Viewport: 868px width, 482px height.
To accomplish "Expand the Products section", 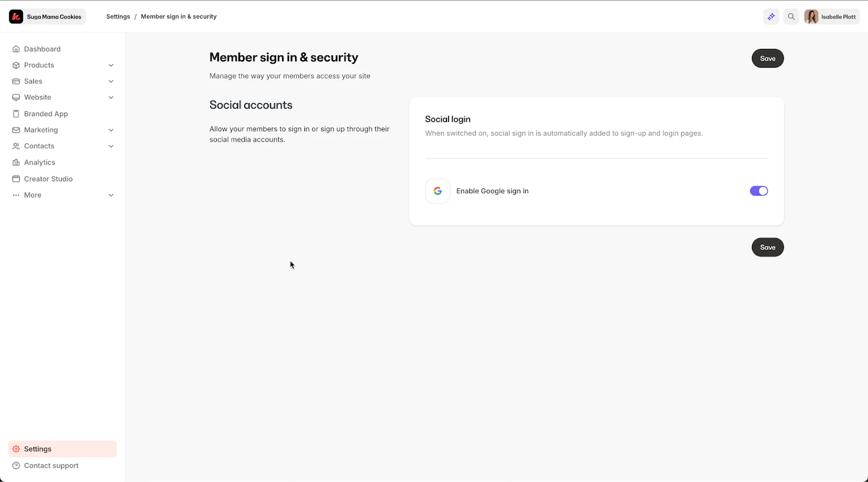I will [x=111, y=65].
